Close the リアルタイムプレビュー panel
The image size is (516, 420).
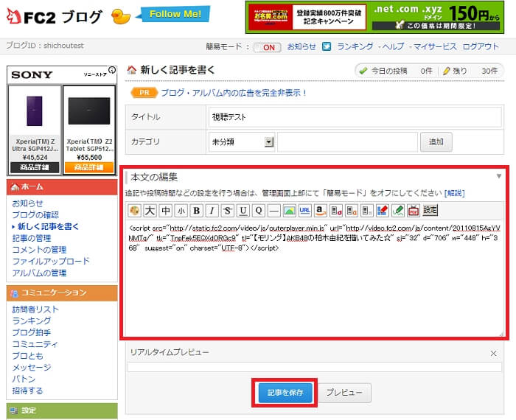click(493, 353)
